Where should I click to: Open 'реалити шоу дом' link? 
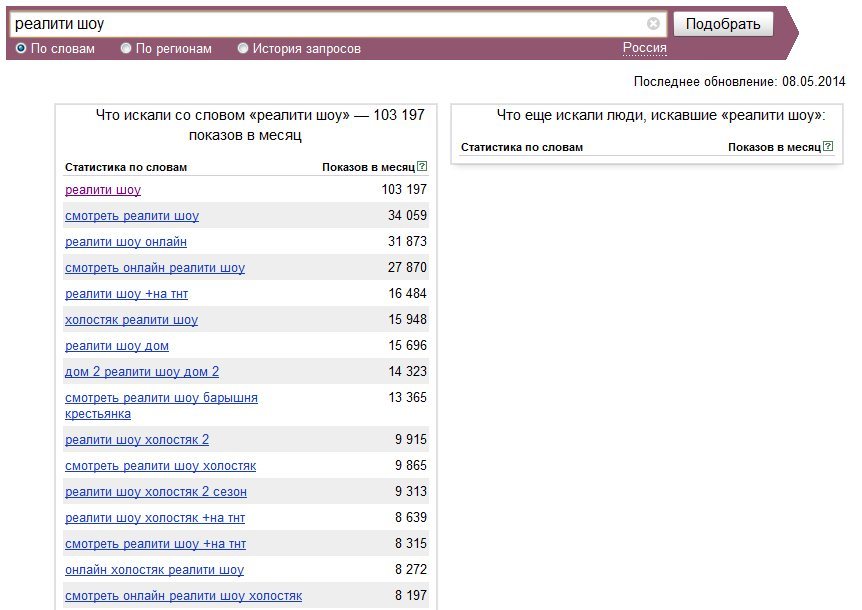(117, 346)
